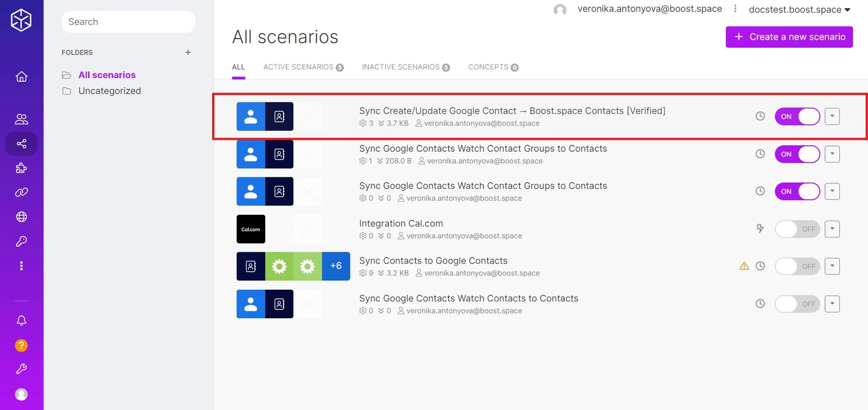Switch to the INACTIVE SCENARIOS tab
The image size is (868, 410).
click(406, 67)
